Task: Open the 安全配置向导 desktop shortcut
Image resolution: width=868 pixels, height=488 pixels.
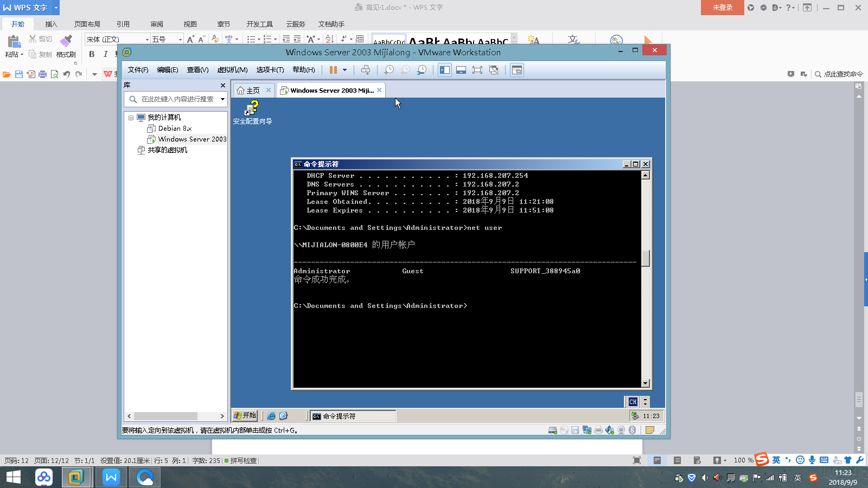Action: 252,113
